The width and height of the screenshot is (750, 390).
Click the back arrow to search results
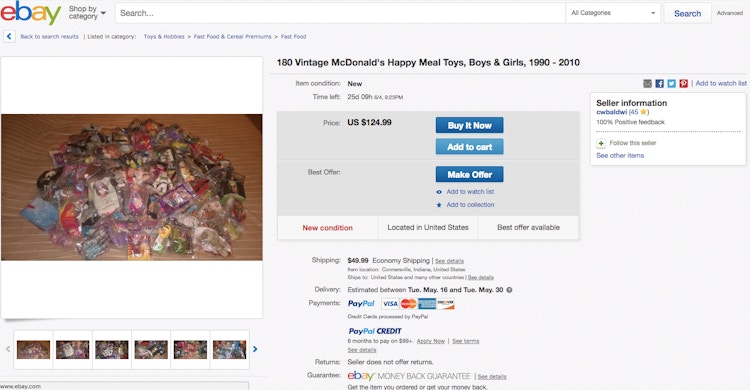pos(9,36)
